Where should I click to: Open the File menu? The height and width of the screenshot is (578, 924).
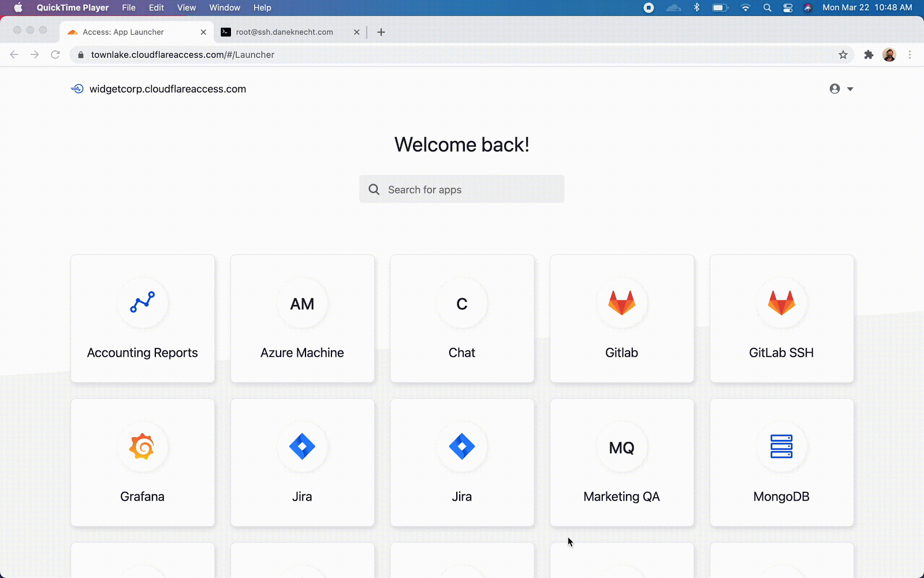pos(129,8)
